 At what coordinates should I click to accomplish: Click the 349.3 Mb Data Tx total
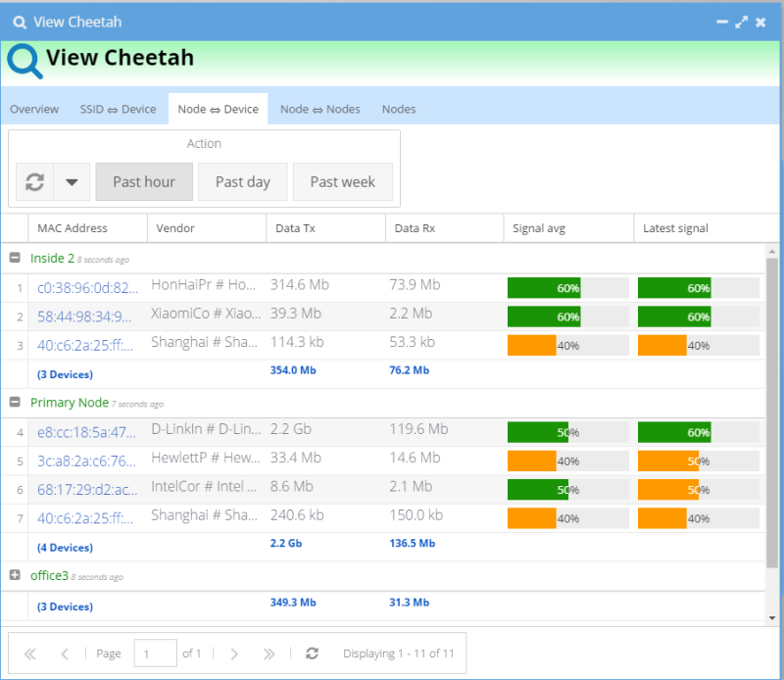(x=293, y=603)
